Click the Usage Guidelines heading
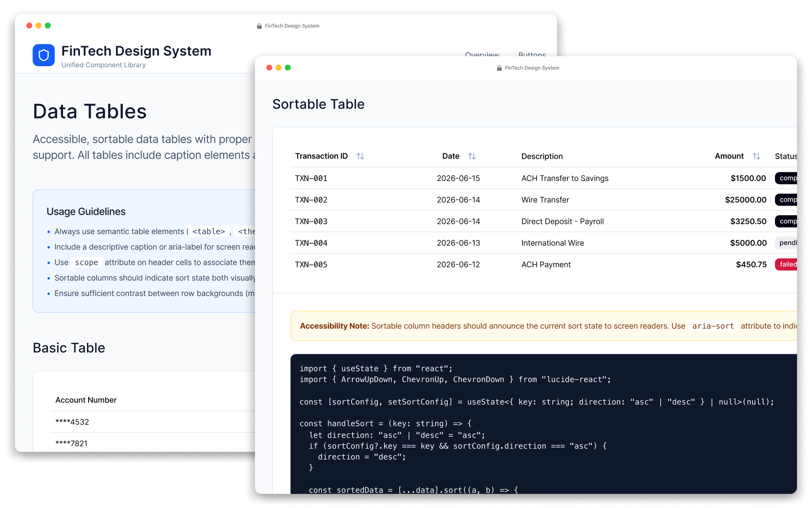This screenshot has width=812, height=508. point(86,212)
